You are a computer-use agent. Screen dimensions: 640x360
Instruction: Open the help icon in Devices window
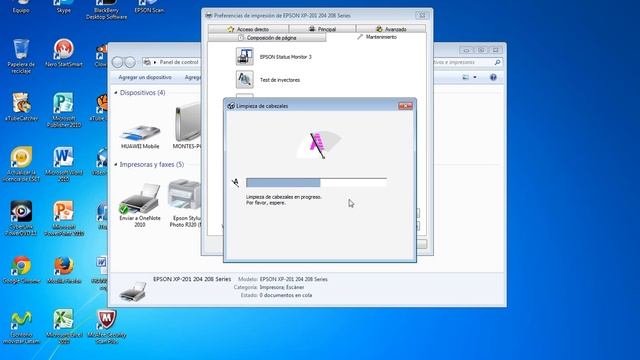(493, 77)
